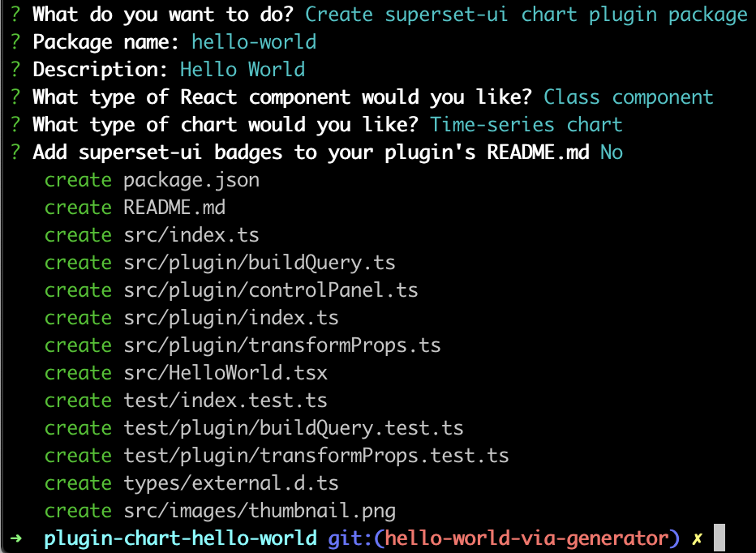Click the plugin-chart-hello-world directory name

tap(180, 538)
